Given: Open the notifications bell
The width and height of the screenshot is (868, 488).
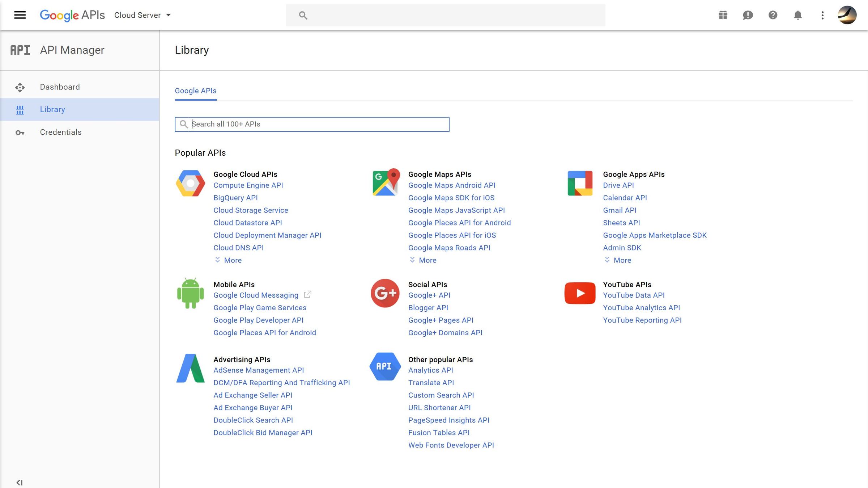Looking at the screenshot, I should 797,15.
